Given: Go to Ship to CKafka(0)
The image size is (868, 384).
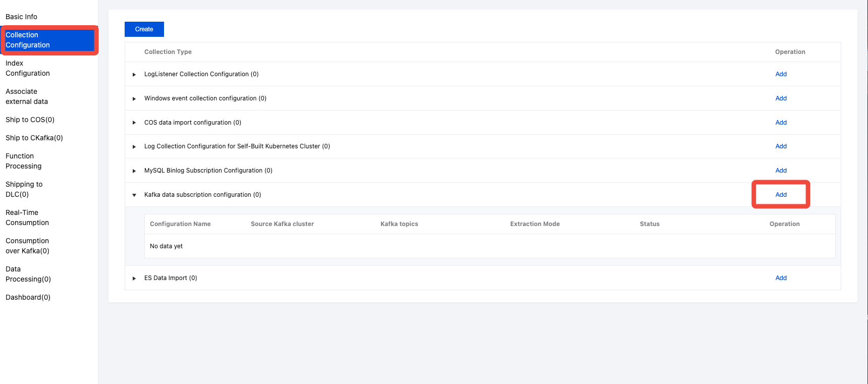Looking at the screenshot, I should click(34, 138).
